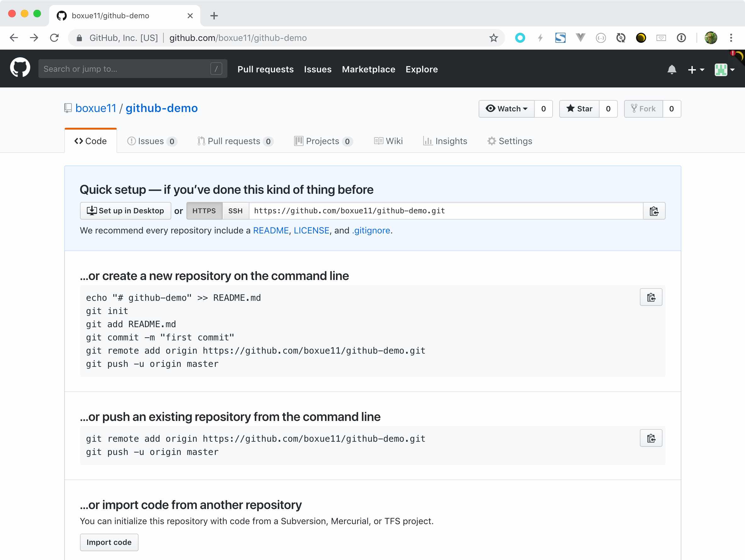745x560 pixels.
Task: Focus the Search or jump to field
Action: 133,69
